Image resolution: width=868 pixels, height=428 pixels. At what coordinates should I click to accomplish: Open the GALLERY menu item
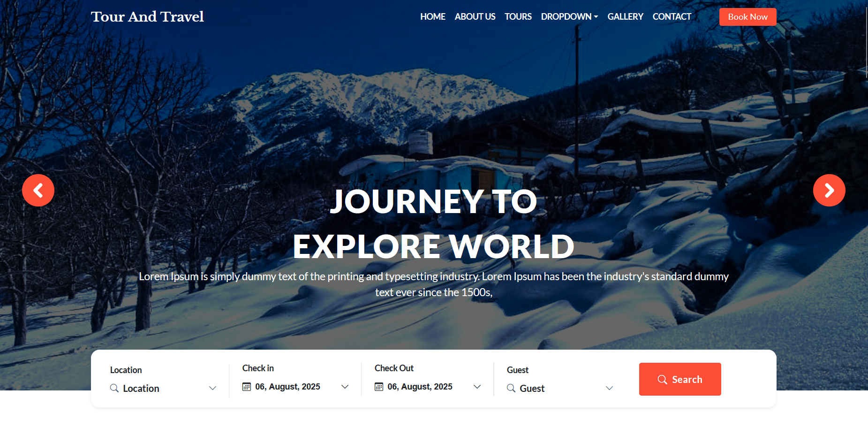[x=626, y=17]
